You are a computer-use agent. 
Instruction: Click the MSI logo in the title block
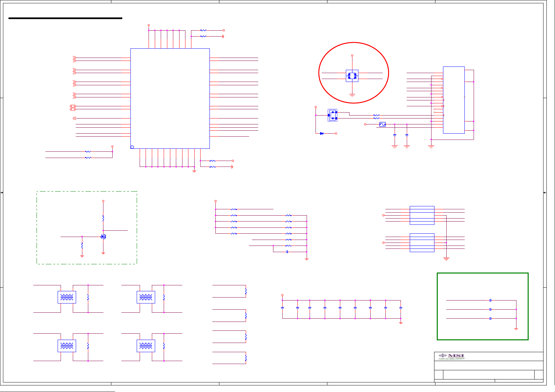click(452, 356)
